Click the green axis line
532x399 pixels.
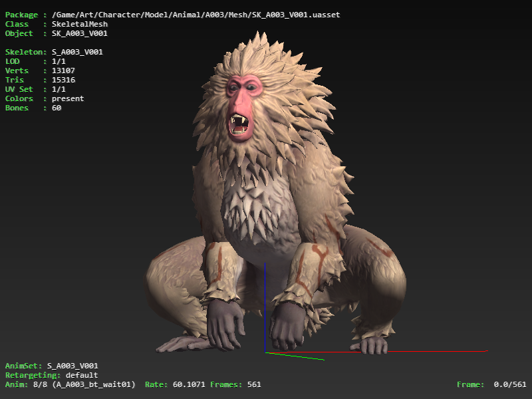(295, 356)
